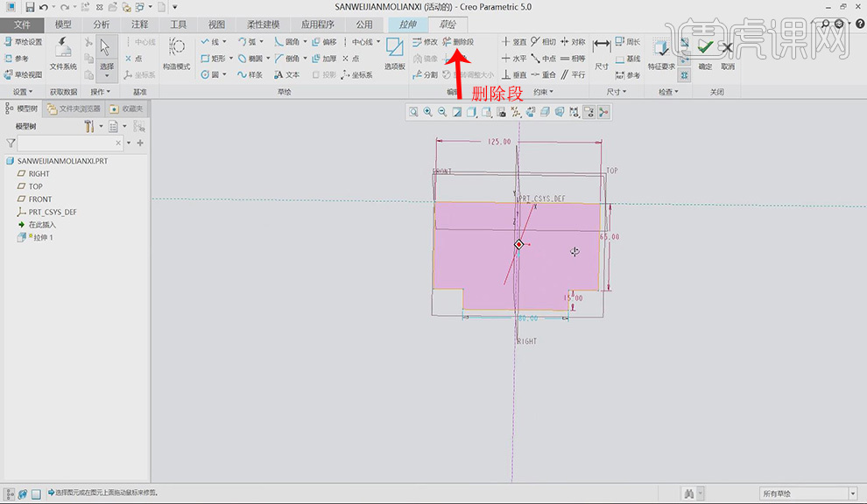
Task: Toggle the dimension display filter in graphics toolbar
Action: click(574, 112)
